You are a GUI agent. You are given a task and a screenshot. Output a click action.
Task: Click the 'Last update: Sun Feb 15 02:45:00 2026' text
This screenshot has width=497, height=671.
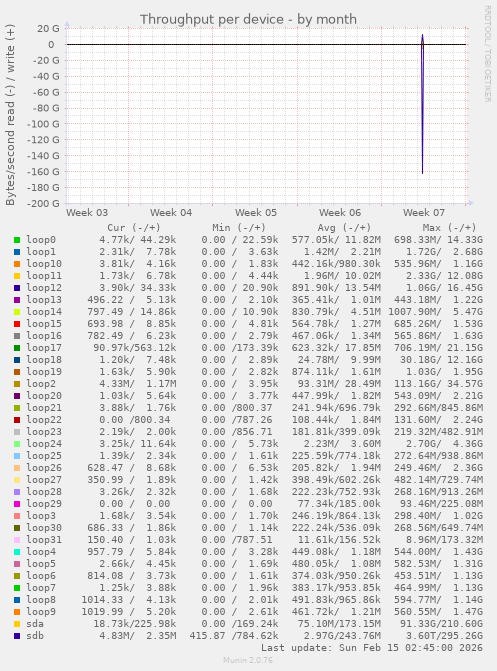point(372,648)
